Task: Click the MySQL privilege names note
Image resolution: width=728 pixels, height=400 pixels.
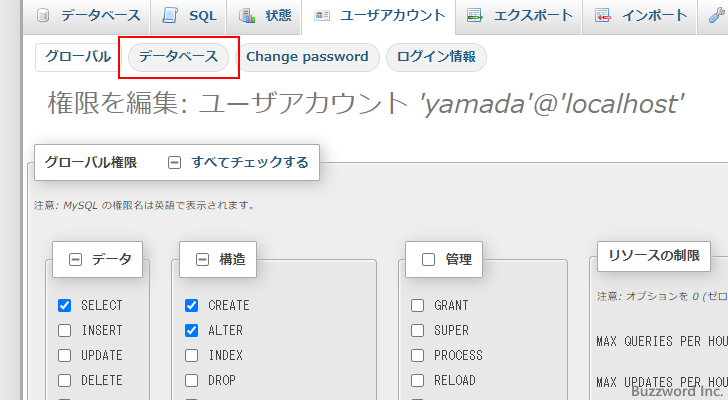Action: (145, 205)
